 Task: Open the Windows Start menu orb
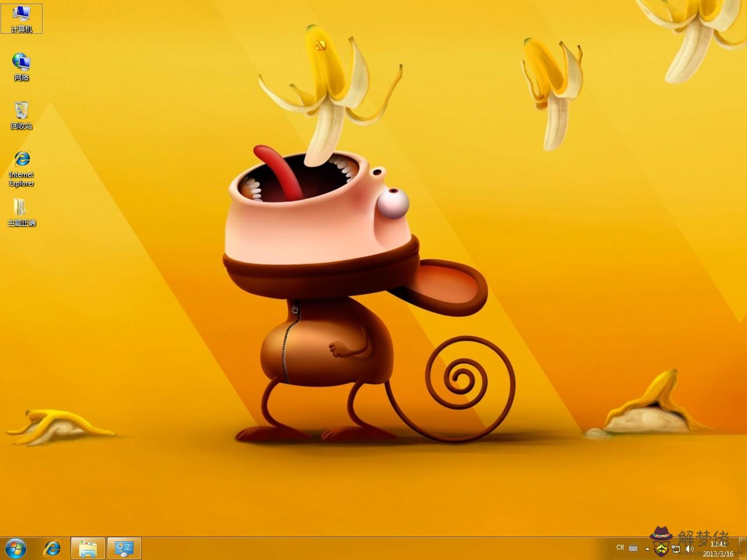pos(16,548)
